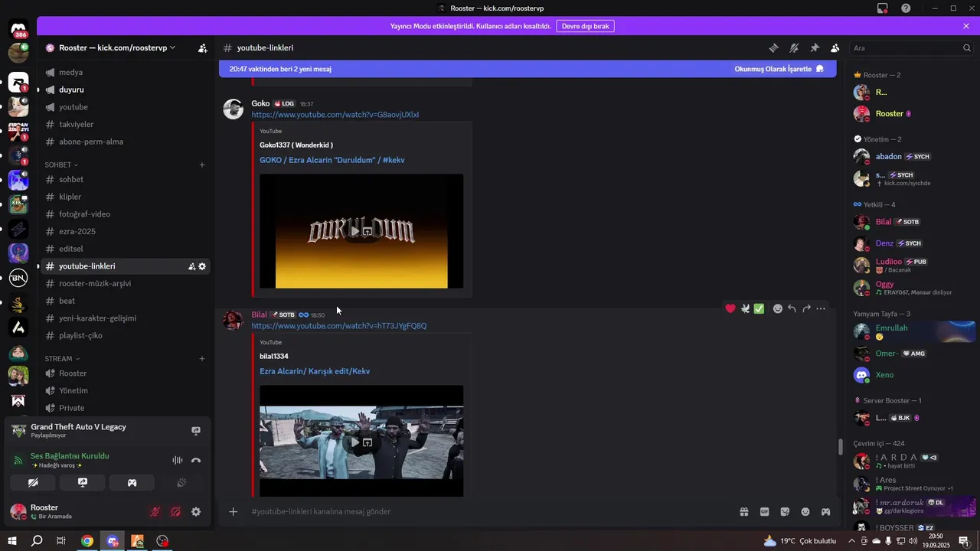
Task: Add channel to SOHBET category
Action: 202,165
